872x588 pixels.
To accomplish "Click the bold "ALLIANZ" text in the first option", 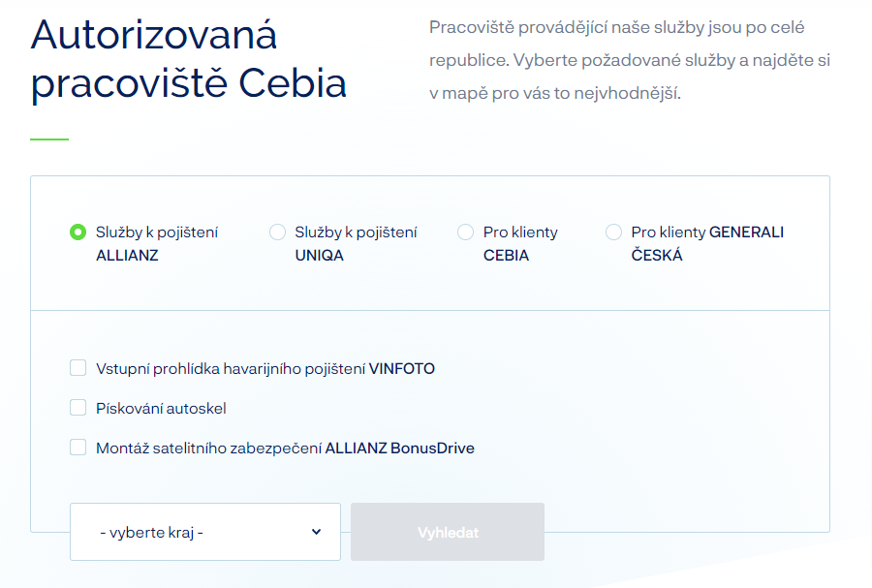I will tap(127, 257).
